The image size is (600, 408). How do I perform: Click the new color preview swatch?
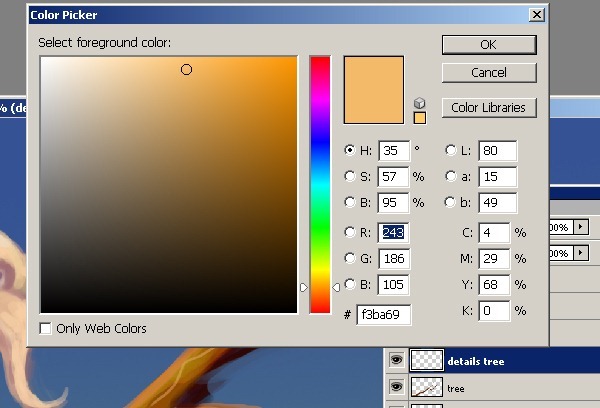pyautogui.click(x=374, y=90)
